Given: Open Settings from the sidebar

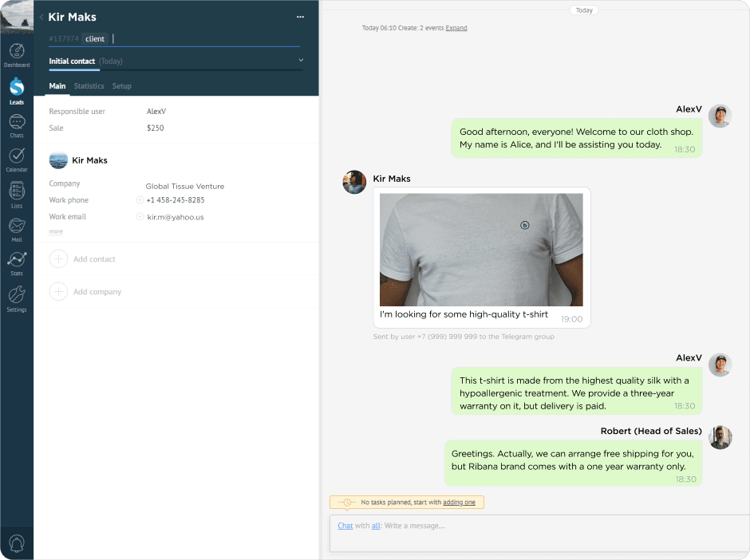Looking at the screenshot, I should coord(16,298).
